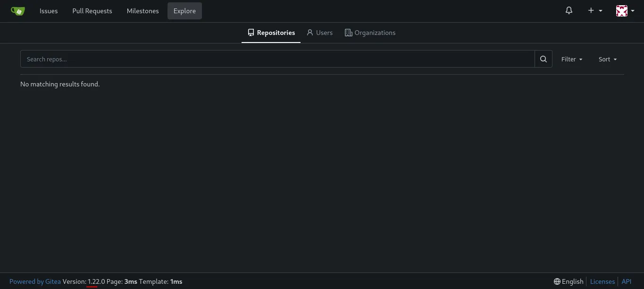Open the Milestones page
The image size is (644, 289).
(x=142, y=11)
